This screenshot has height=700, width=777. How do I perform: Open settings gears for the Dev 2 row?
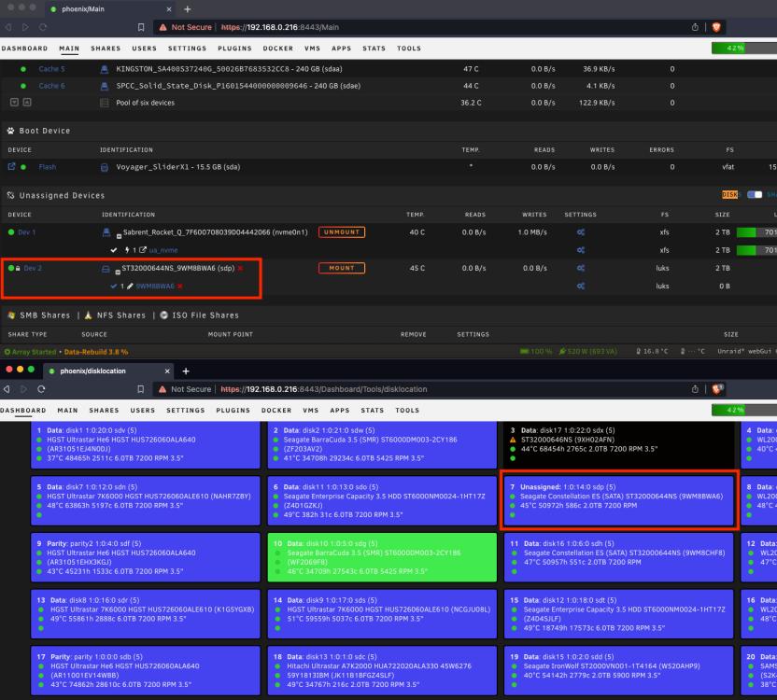tap(581, 268)
